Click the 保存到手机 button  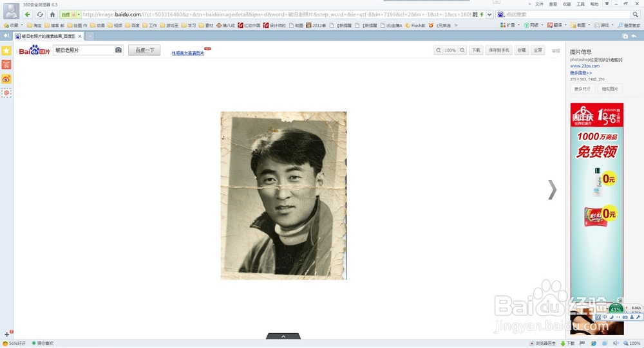point(499,50)
